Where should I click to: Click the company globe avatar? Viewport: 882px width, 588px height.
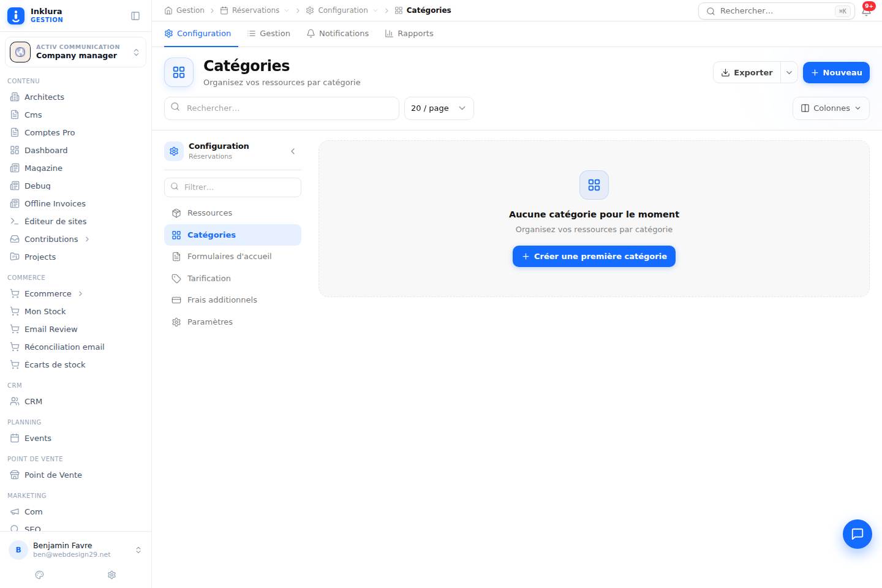click(20, 52)
